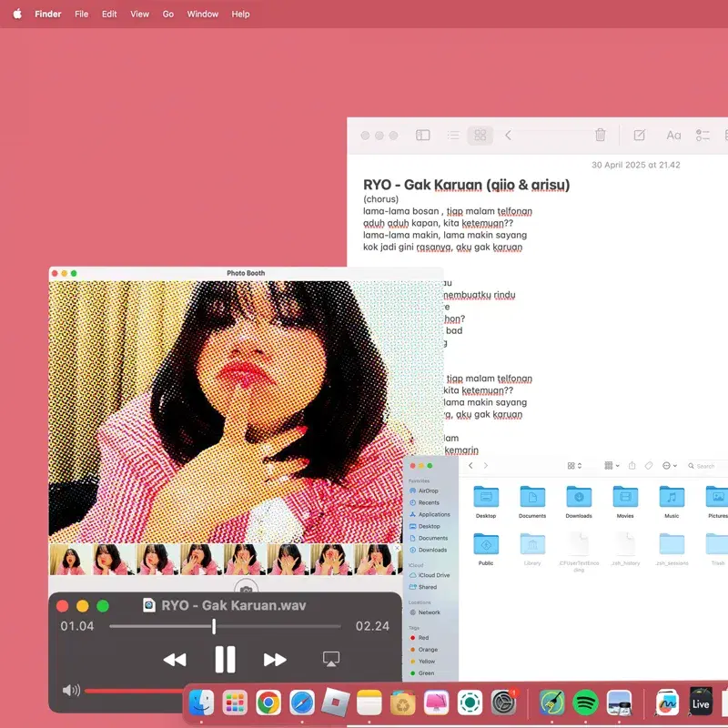This screenshot has height=728, width=728.
Task: Launch Ableton Live from the Dock
Action: [x=700, y=703]
